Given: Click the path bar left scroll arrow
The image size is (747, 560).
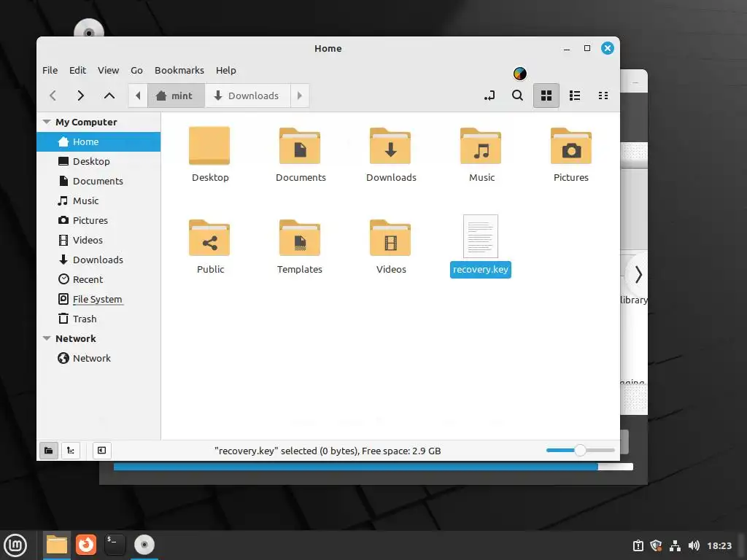Looking at the screenshot, I should coord(138,96).
